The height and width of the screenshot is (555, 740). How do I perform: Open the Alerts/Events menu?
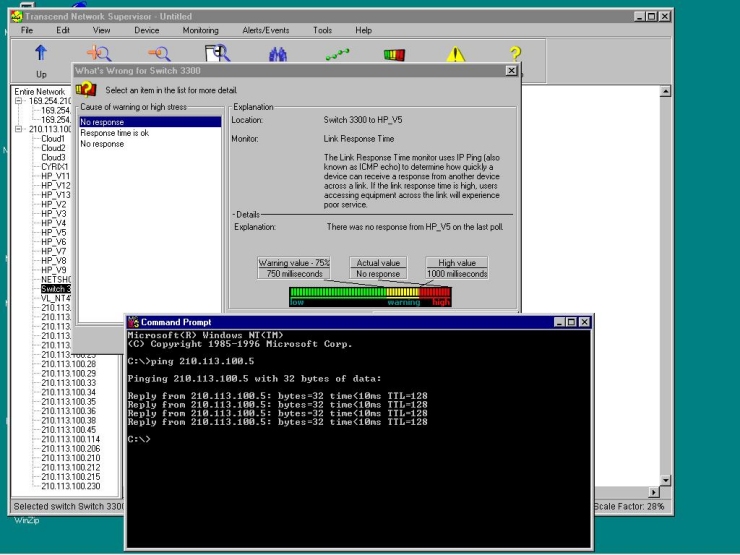point(266,30)
